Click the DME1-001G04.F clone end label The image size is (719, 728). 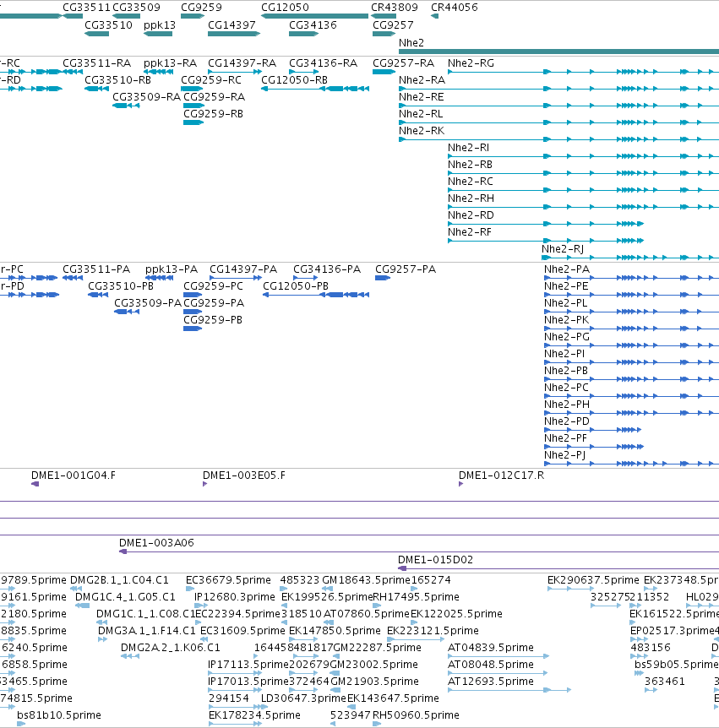[74, 475]
